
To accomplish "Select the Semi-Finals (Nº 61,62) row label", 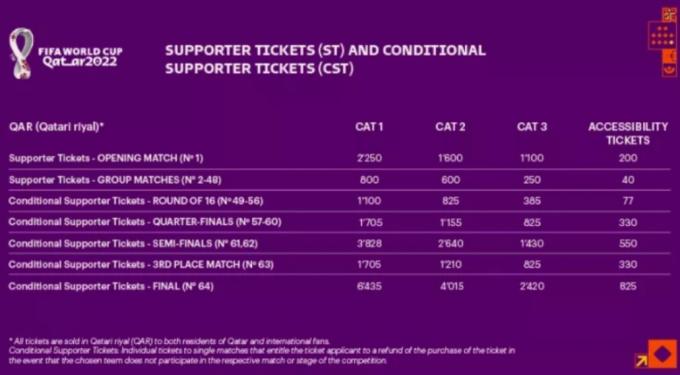I will 133,244.
